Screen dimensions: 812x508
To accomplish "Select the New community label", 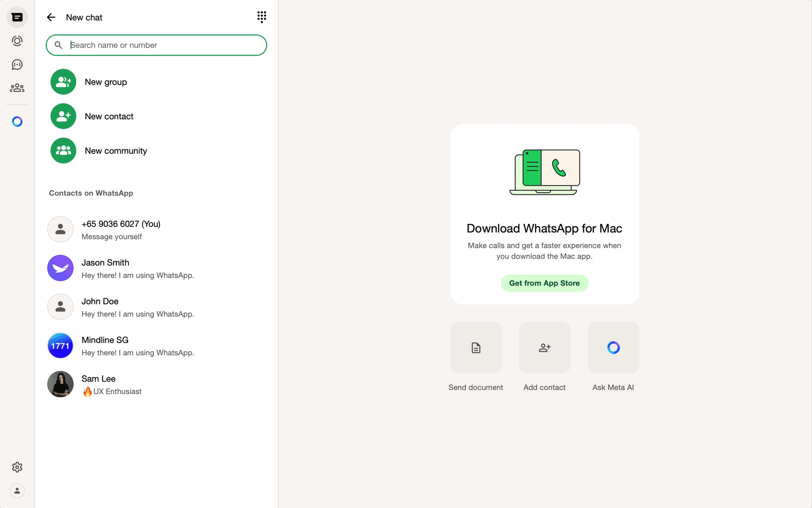I will pos(116,151).
